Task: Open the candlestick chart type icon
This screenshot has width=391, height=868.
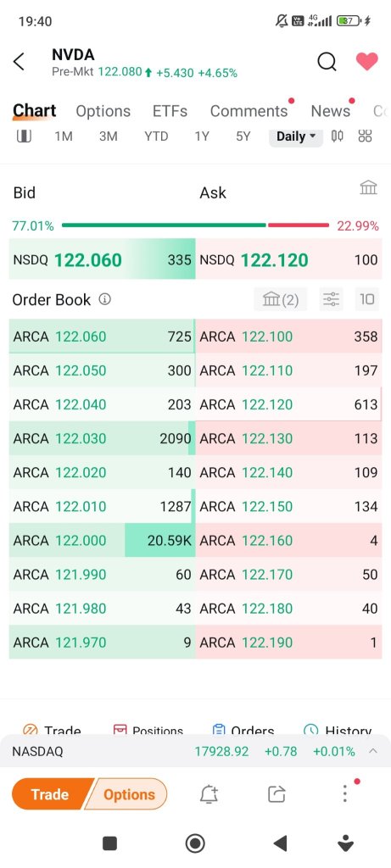Action: point(338,136)
